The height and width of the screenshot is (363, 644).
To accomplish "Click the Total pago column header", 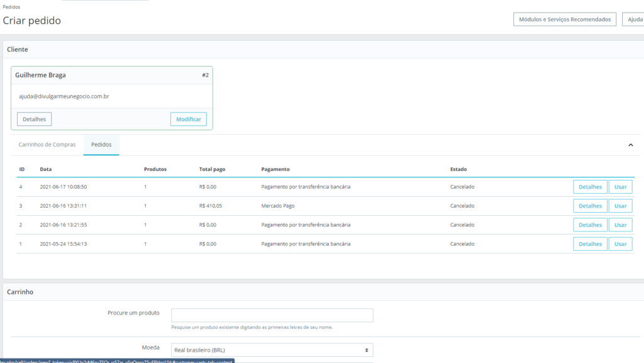I will point(213,169).
